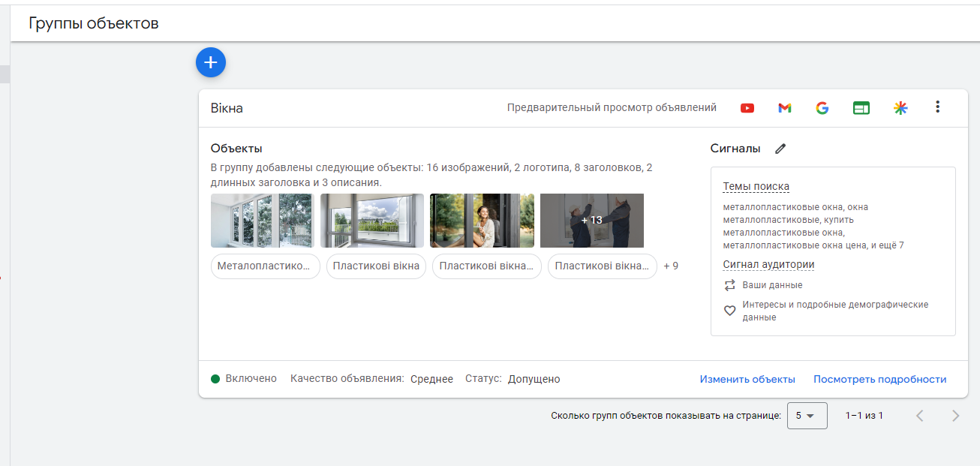
Task: Preview ad on Display network icon
Action: [x=861, y=108]
